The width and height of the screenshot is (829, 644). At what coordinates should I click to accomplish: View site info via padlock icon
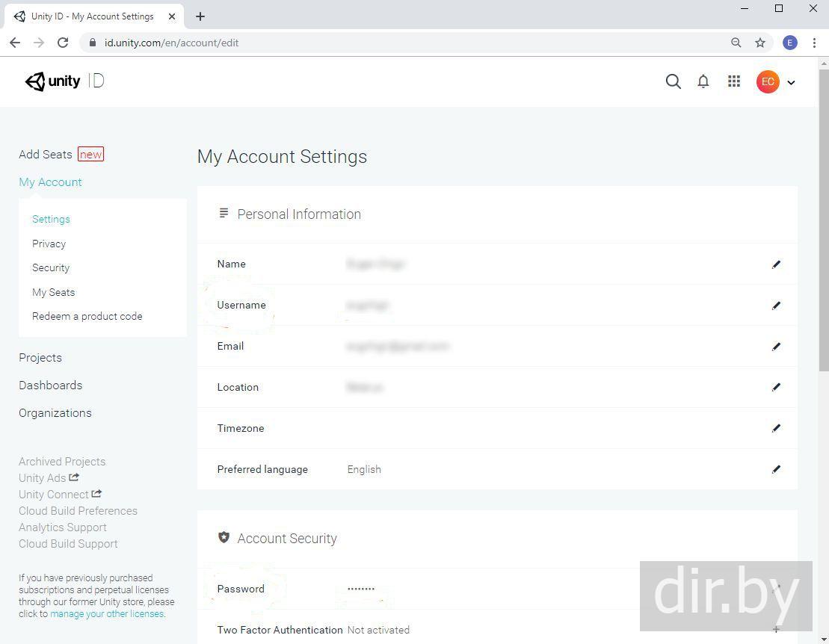(x=93, y=43)
